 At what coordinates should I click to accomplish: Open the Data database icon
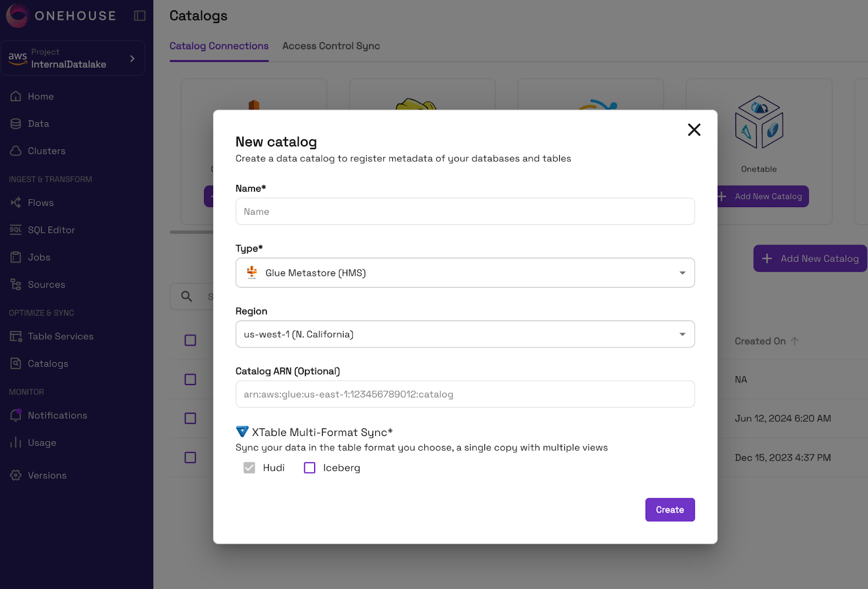[x=16, y=124]
